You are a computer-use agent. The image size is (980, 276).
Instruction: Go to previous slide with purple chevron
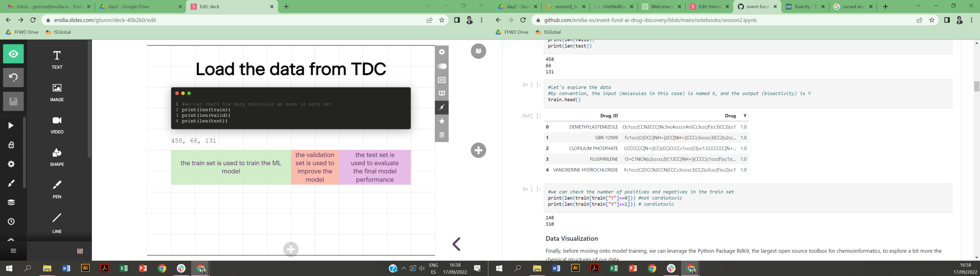tap(456, 244)
